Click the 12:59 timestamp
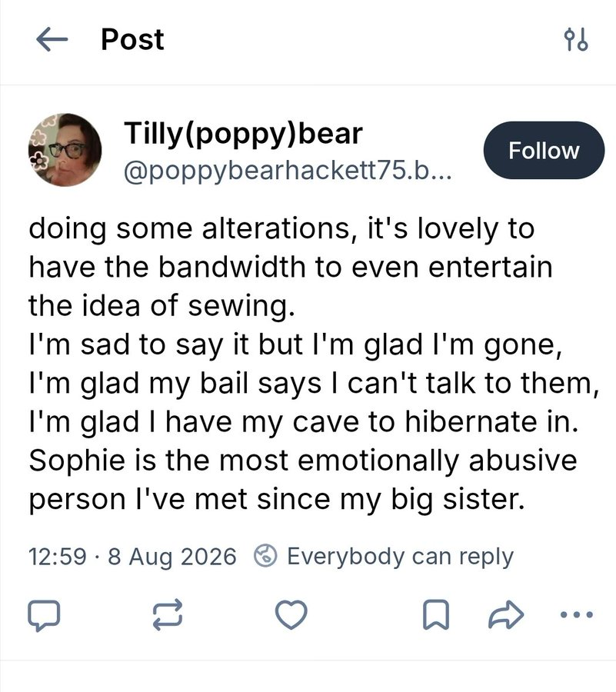Image resolution: width=616 pixels, height=692 pixels. click(58, 556)
